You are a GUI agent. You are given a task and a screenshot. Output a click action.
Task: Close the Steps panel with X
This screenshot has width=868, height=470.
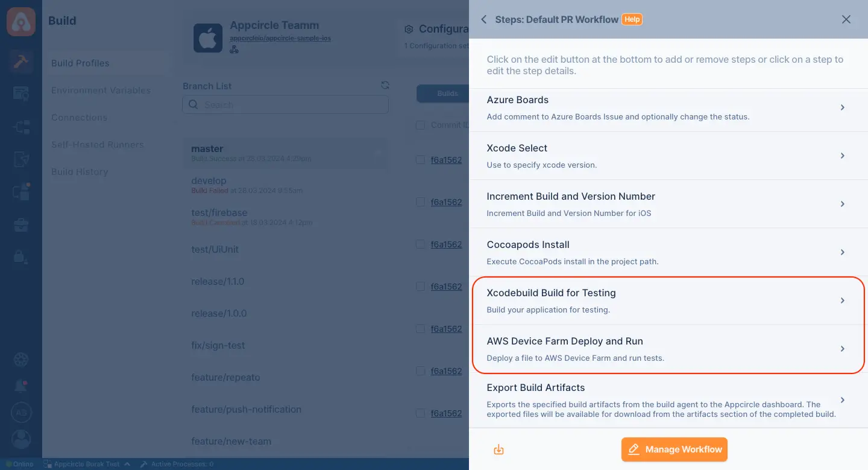click(x=846, y=19)
